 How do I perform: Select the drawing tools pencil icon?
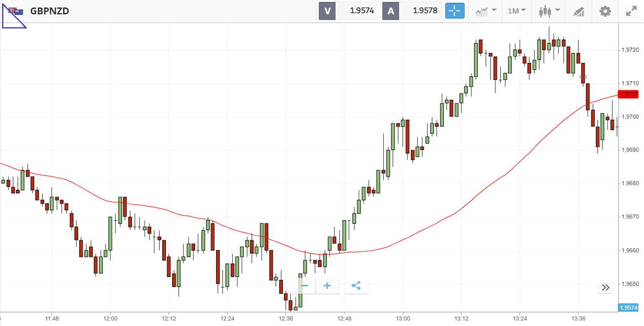pyautogui.click(x=578, y=11)
